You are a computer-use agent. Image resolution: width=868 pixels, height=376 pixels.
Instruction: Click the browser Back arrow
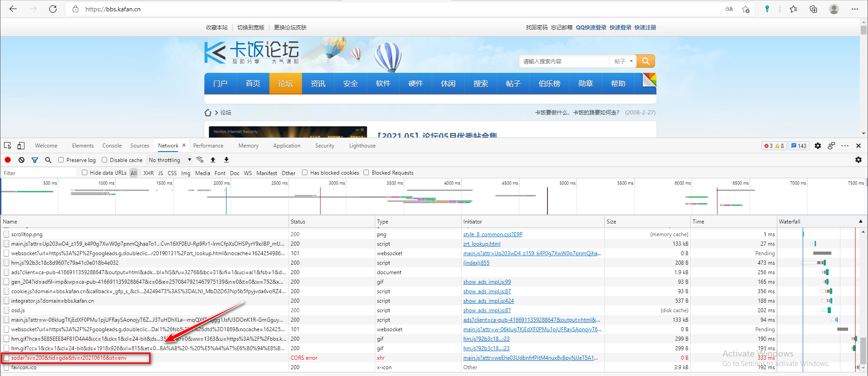click(x=13, y=9)
